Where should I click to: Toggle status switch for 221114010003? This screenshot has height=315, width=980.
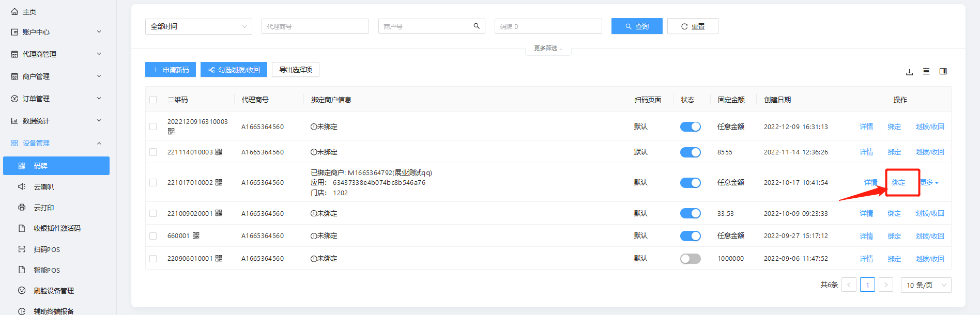point(690,152)
